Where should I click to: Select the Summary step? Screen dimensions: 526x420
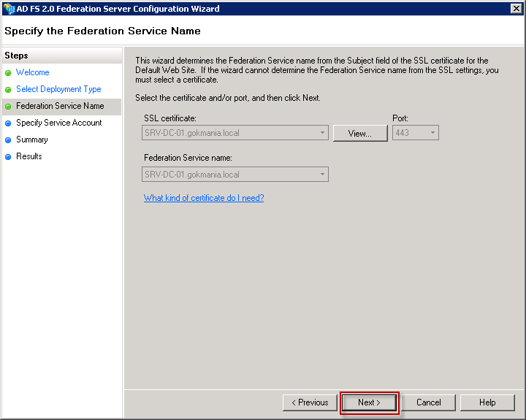(32, 140)
